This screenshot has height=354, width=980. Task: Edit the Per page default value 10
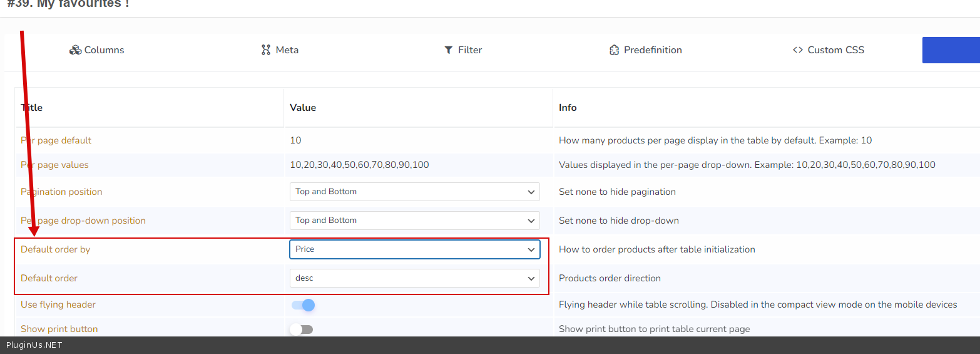[295, 140]
